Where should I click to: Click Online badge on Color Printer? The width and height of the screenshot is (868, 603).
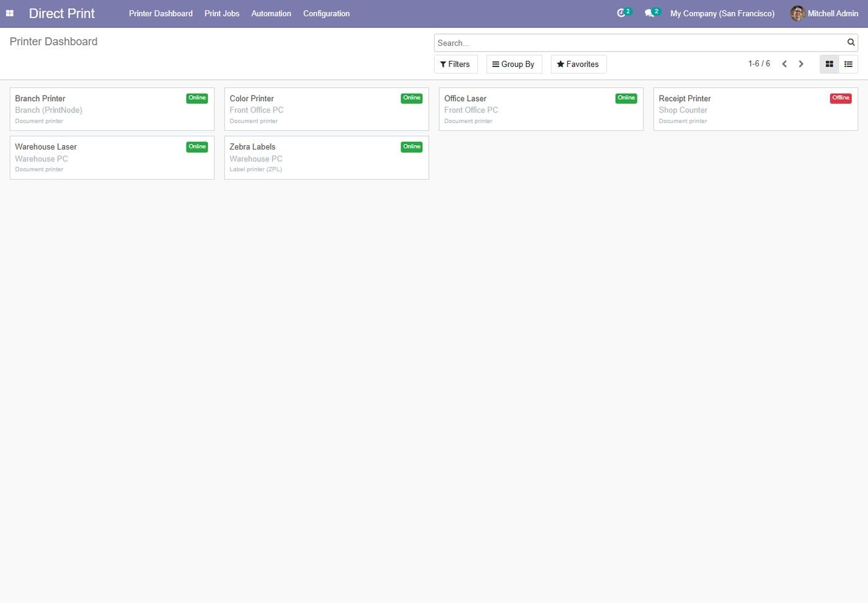coord(412,98)
